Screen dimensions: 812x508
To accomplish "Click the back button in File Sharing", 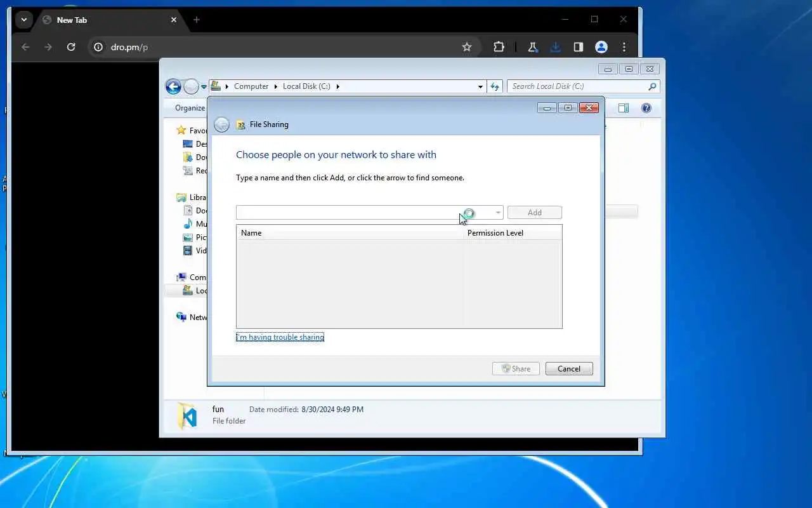I will [221, 124].
